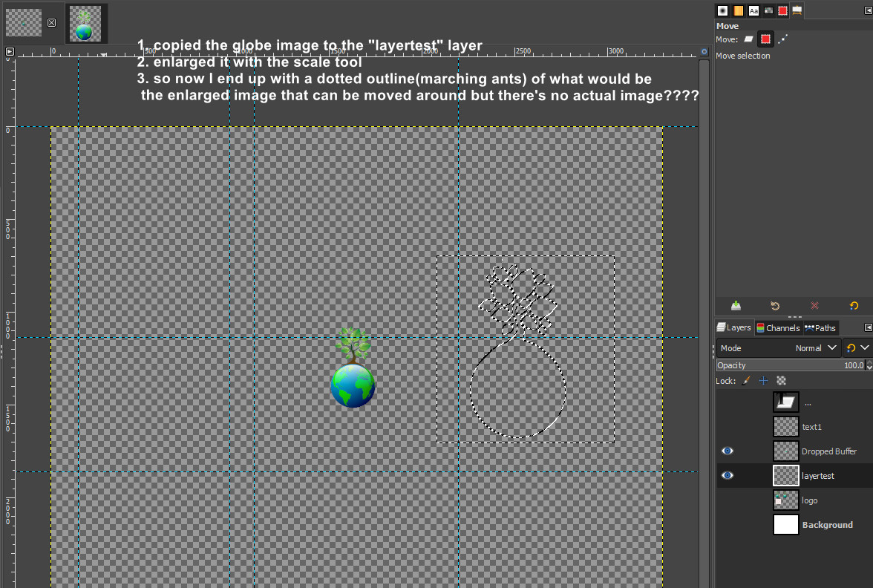Screen dimensions: 873x588
Task: Open the Layers dock configure menu
Action: click(868, 327)
